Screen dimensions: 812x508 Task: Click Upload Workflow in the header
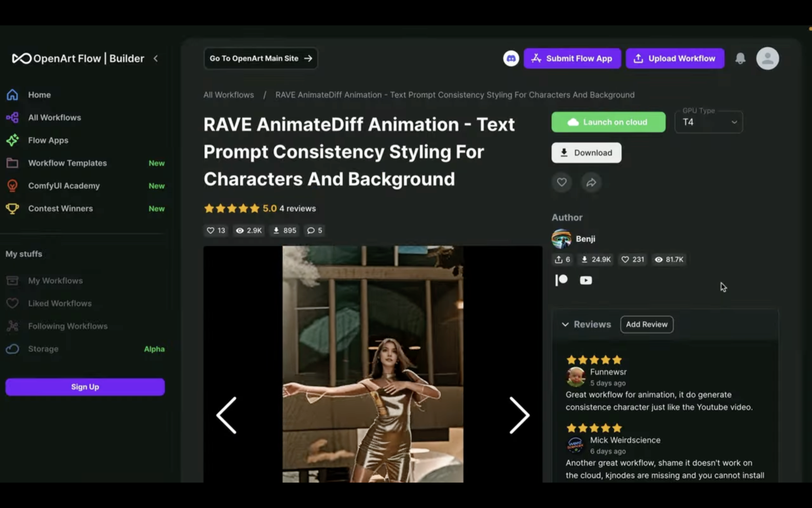click(x=675, y=58)
